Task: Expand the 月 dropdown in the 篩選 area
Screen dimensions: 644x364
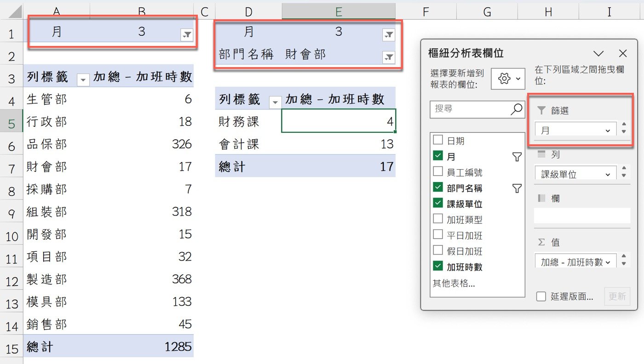Action: click(608, 131)
